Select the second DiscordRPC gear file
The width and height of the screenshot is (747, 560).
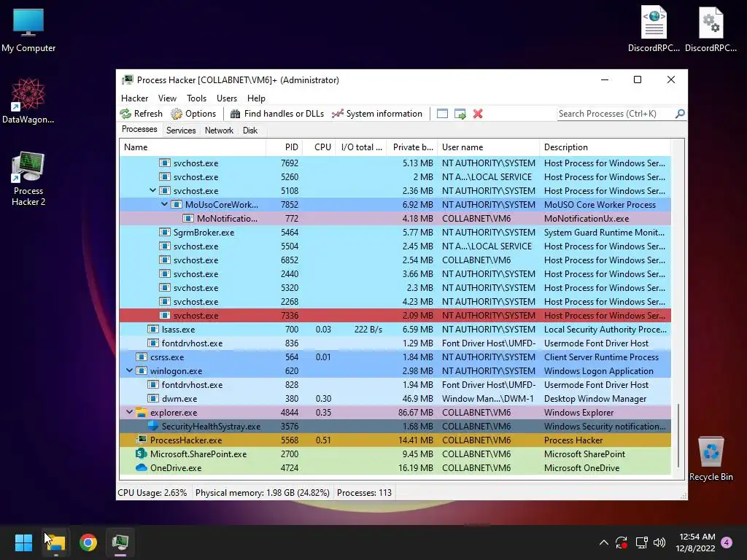tap(711, 28)
